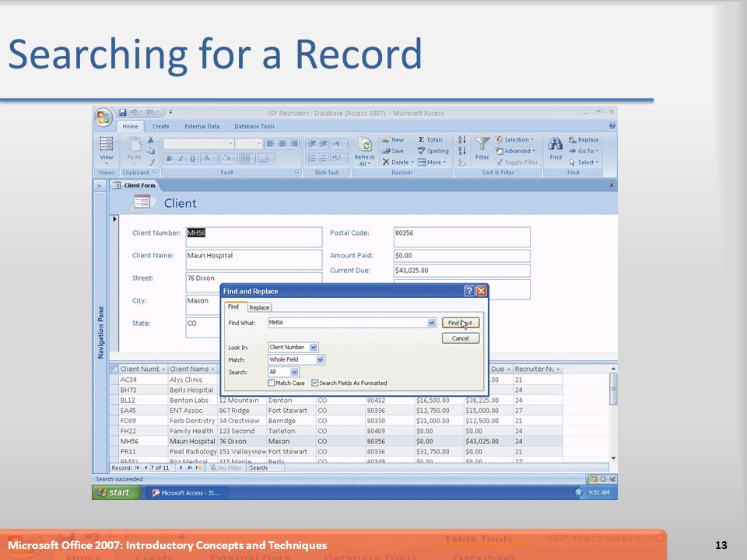This screenshot has width=747, height=560.
Task: Expand the Navigation Pane with the chevron button
Action: click(100, 186)
